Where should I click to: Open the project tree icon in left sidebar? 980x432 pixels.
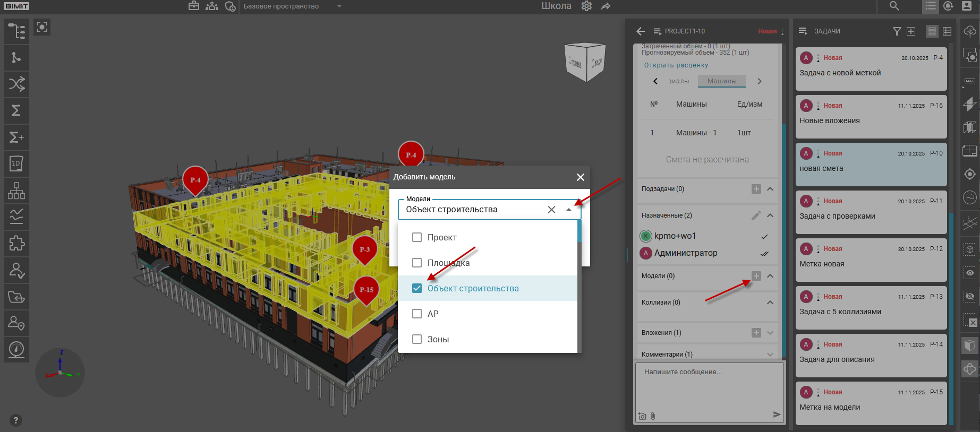click(16, 31)
